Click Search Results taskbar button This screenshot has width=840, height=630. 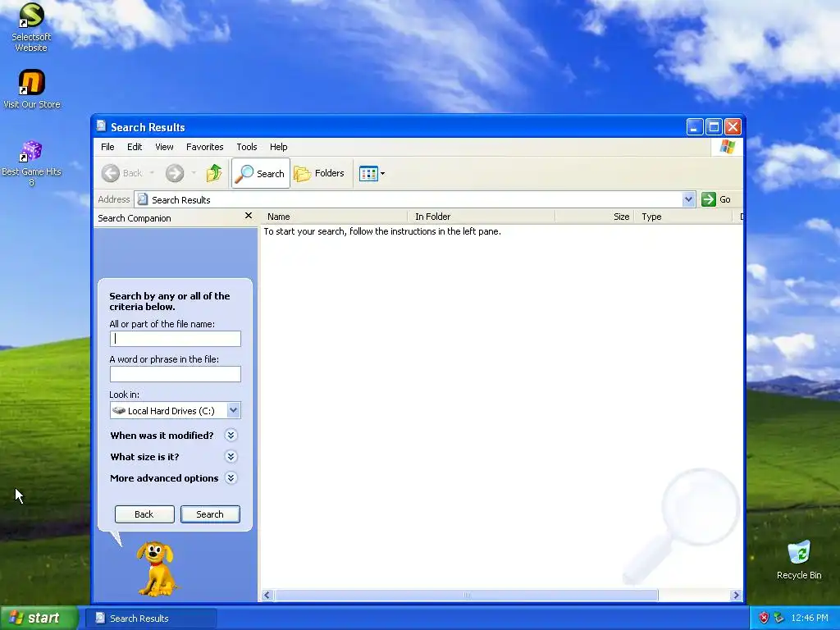(151, 619)
